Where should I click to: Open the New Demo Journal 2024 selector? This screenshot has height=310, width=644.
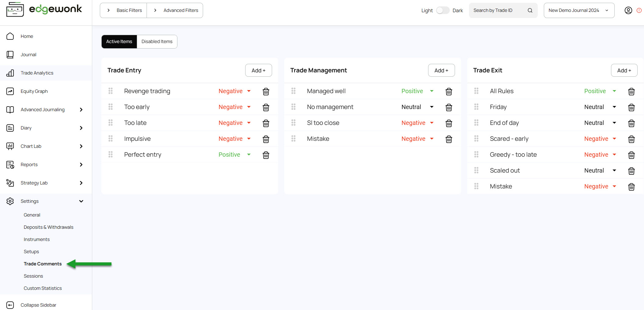pos(579,10)
